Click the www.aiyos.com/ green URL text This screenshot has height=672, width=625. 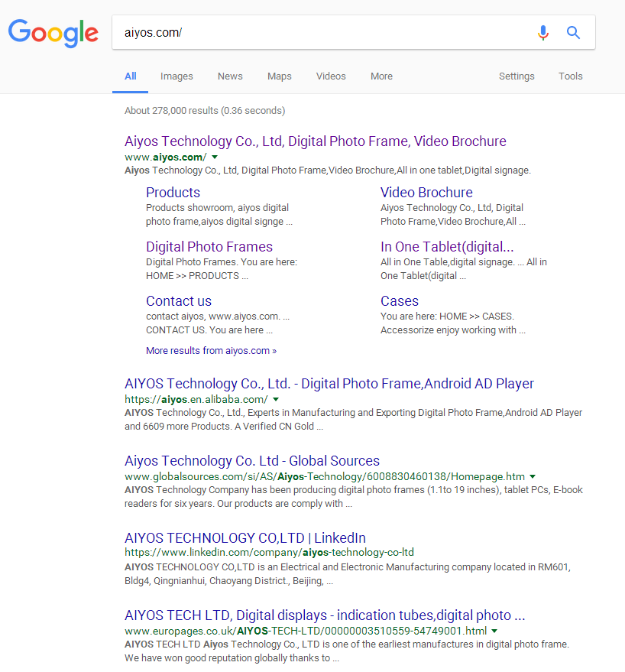click(165, 157)
